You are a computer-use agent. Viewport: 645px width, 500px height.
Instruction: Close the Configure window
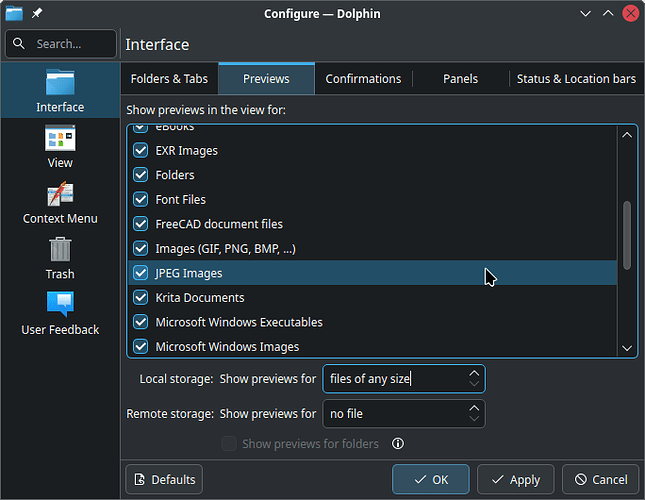tap(630, 14)
